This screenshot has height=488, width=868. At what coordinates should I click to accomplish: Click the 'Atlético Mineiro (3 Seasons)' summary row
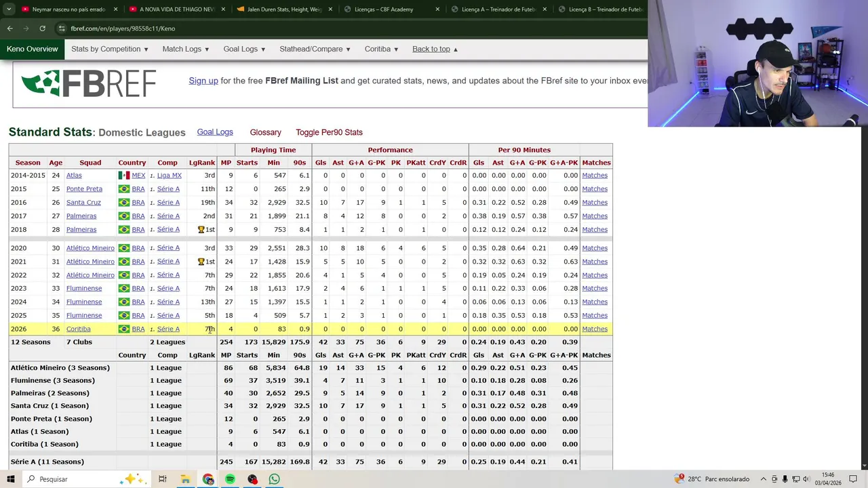tap(311, 367)
